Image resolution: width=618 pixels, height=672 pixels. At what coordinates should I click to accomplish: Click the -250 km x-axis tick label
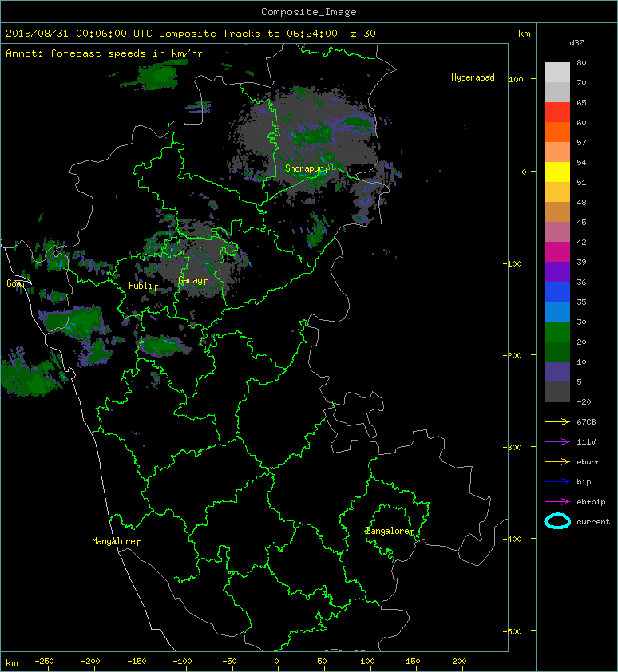click(x=44, y=662)
